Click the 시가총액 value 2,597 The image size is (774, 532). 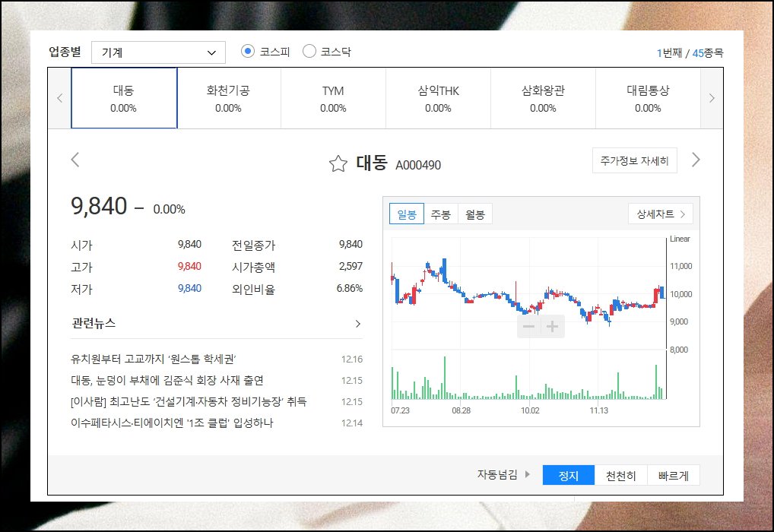coord(351,266)
